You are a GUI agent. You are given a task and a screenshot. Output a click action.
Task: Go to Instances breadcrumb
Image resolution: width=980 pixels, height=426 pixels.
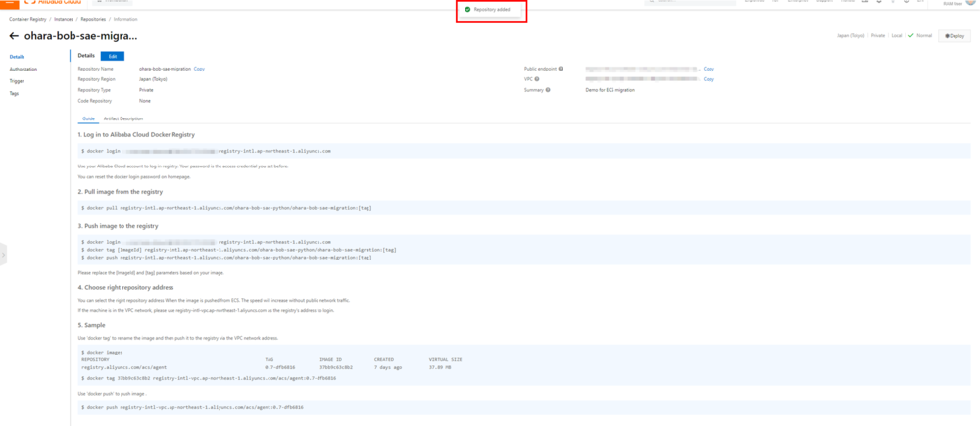[x=63, y=20]
